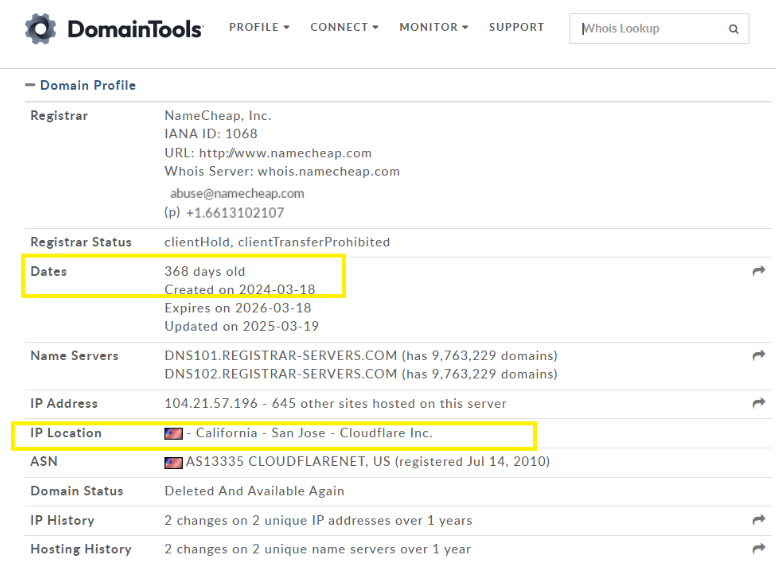Viewport: 776px width, 568px height.
Task: Open the CONNECT dropdown menu
Action: (x=344, y=27)
